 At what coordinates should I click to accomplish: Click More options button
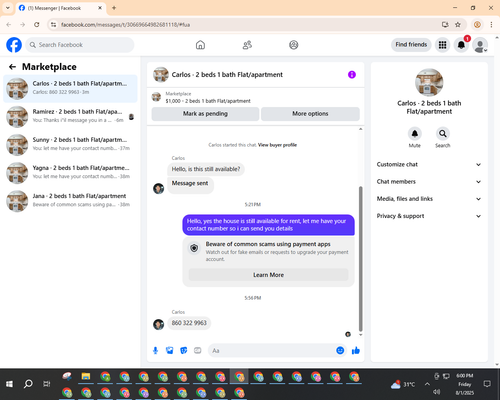pos(310,114)
